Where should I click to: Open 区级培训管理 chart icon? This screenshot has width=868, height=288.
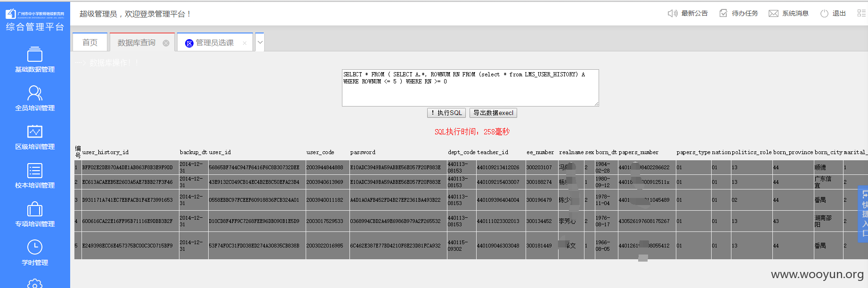pos(35,132)
